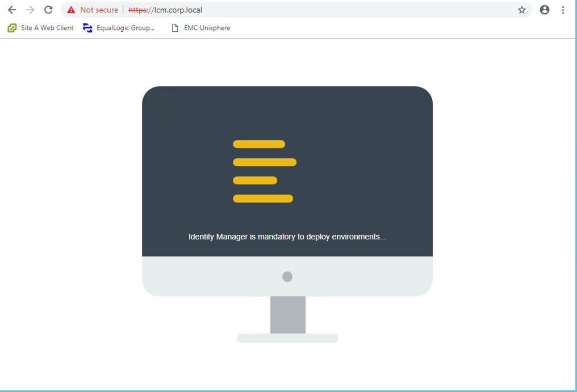Viewport: 577px width, 392px height.
Task: Click the bottom yellow loading bar
Action: 263,199
